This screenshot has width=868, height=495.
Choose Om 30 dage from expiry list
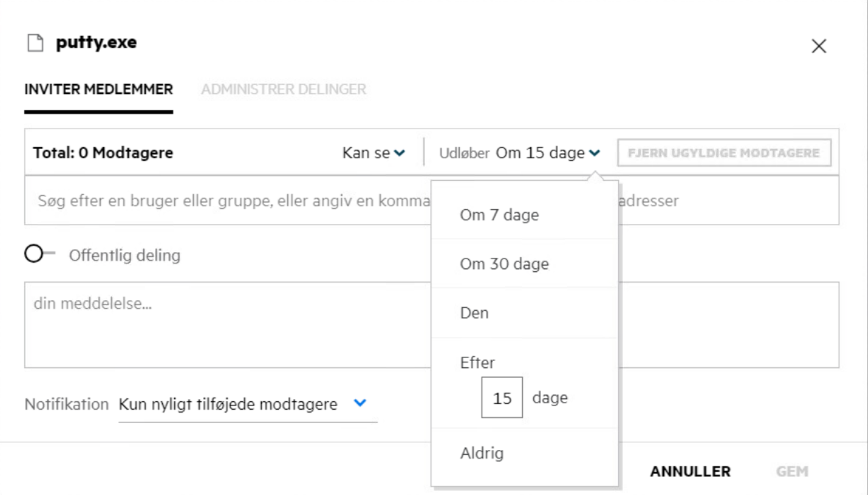pyautogui.click(x=504, y=264)
